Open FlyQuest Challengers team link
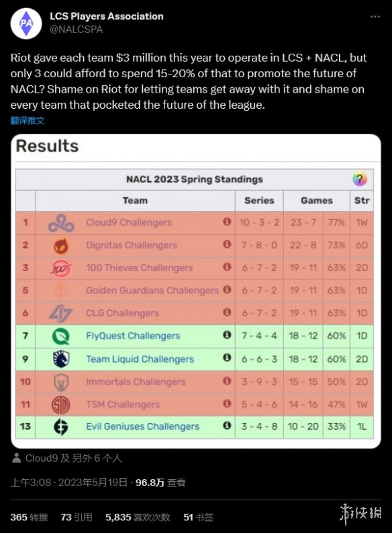Image resolution: width=392 pixels, height=533 pixels. click(133, 336)
